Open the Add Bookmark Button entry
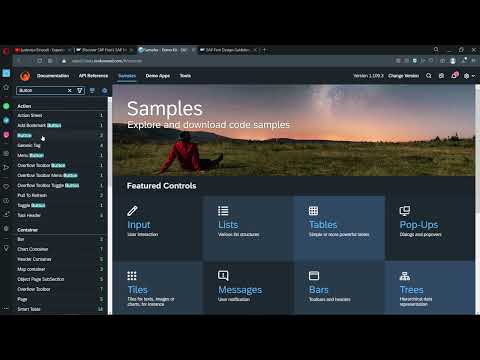This screenshot has width=480, height=360. (x=60, y=125)
